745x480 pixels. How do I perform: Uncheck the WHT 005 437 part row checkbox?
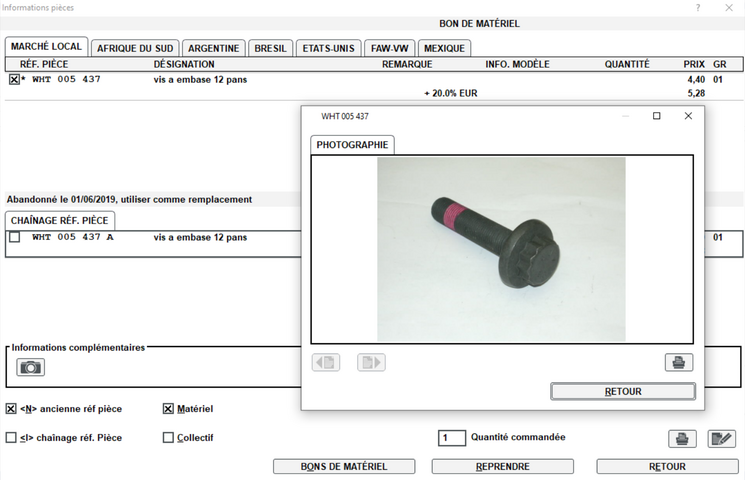pos(14,79)
